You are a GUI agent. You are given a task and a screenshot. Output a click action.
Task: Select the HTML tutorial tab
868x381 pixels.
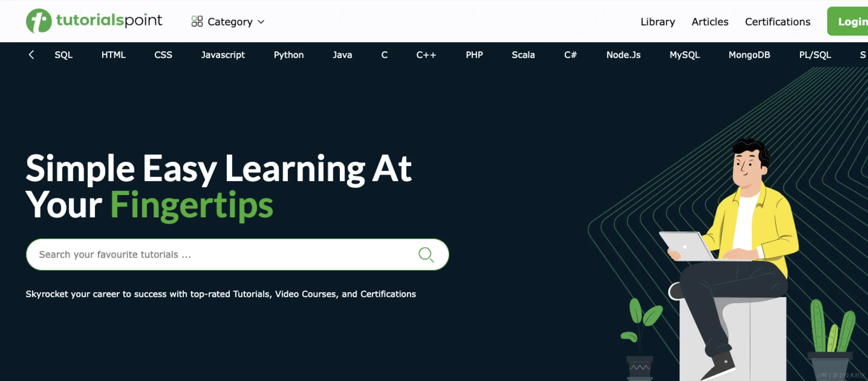(x=113, y=55)
